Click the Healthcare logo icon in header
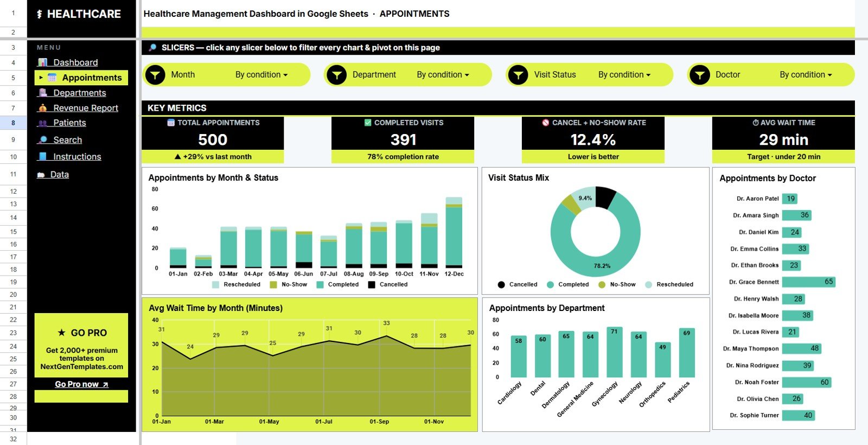The image size is (868, 445). click(39, 14)
